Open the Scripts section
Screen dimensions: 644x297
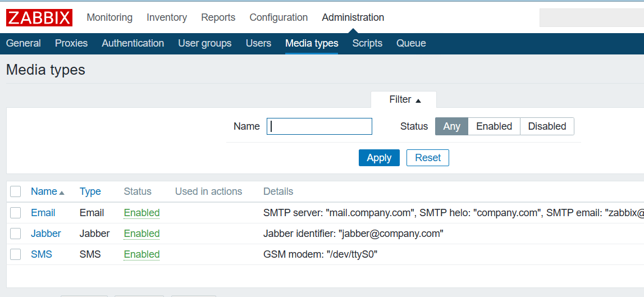[x=367, y=43]
